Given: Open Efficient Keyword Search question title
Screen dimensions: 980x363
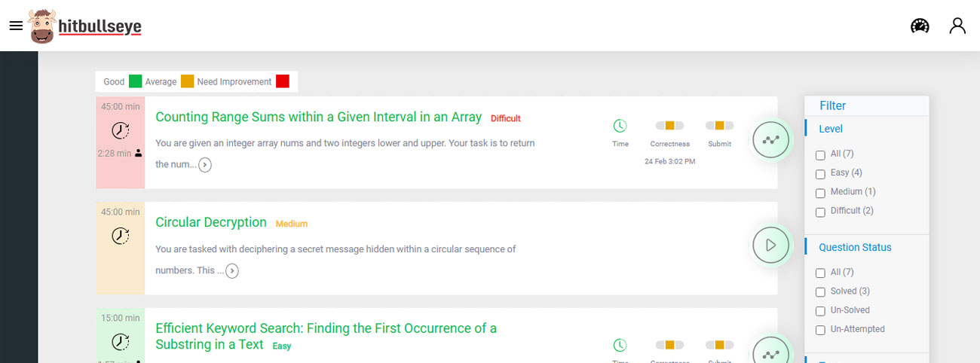Looking at the screenshot, I should tap(326, 329).
